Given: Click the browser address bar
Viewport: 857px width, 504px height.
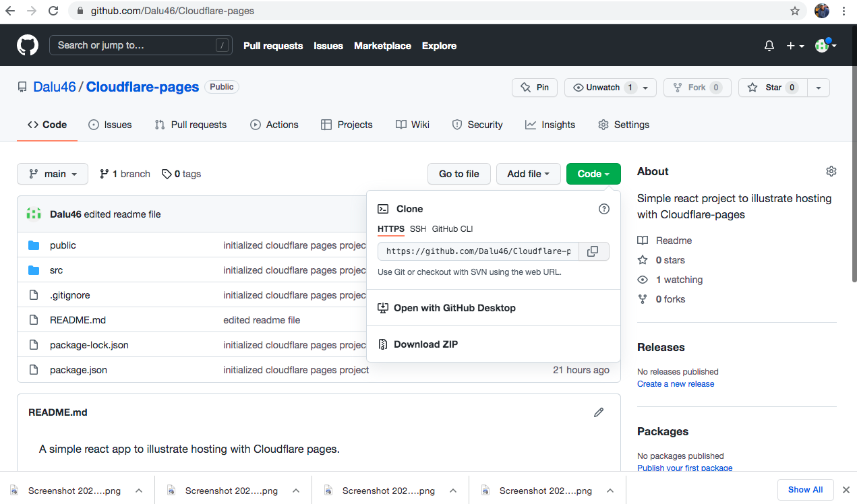Looking at the screenshot, I should coord(432,11).
